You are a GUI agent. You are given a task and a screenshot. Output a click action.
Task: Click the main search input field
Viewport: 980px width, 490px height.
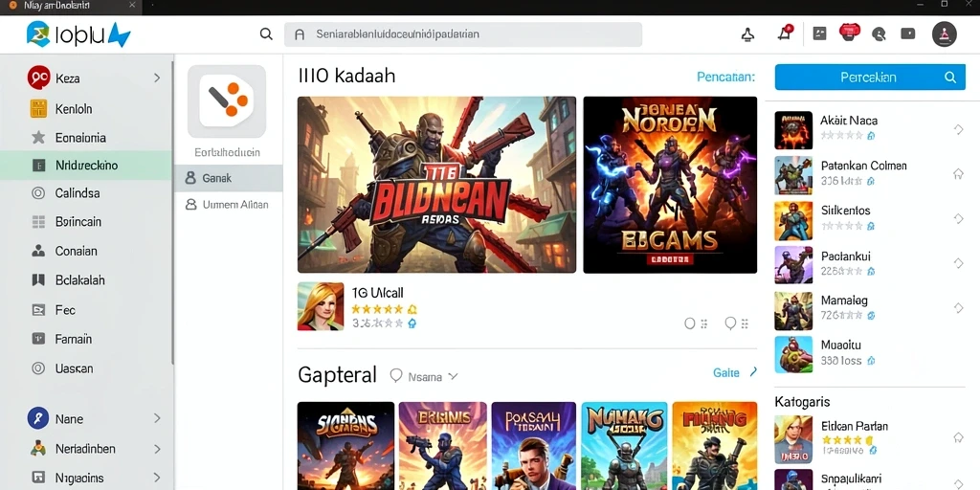click(x=462, y=34)
